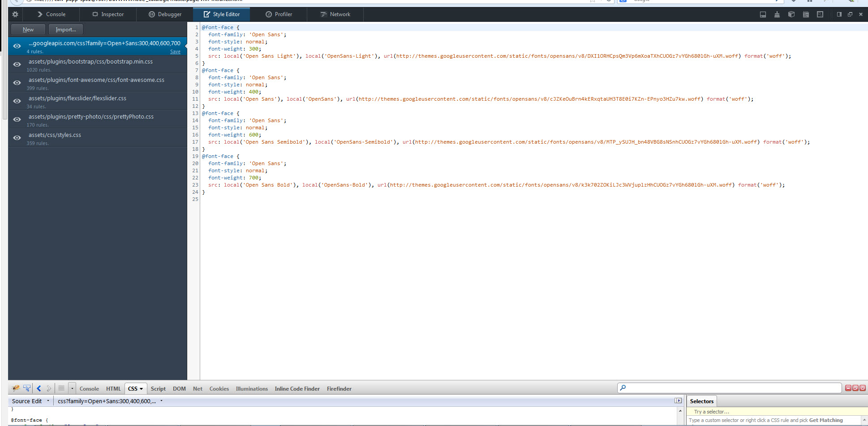The height and width of the screenshot is (426, 868).
Task: Click the blue back arrow in Firebug
Action: pos(39,388)
